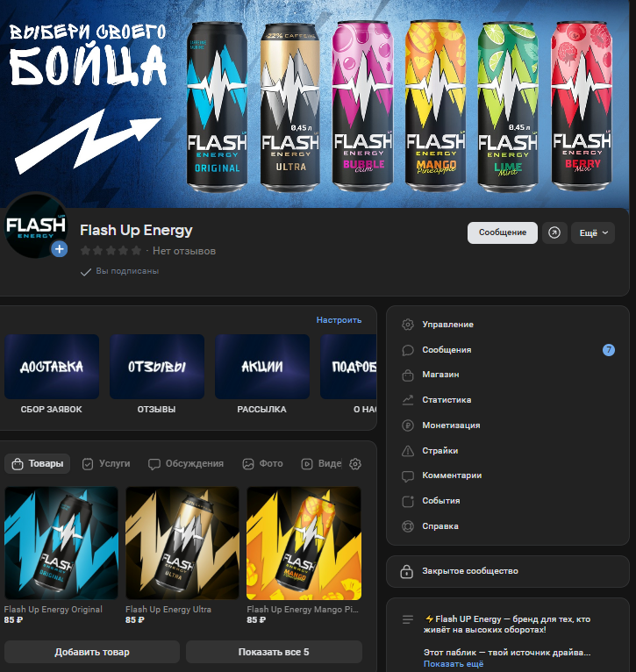This screenshot has height=672, width=636.
Task: Switch to the Видео tab
Action: pos(321,464)
